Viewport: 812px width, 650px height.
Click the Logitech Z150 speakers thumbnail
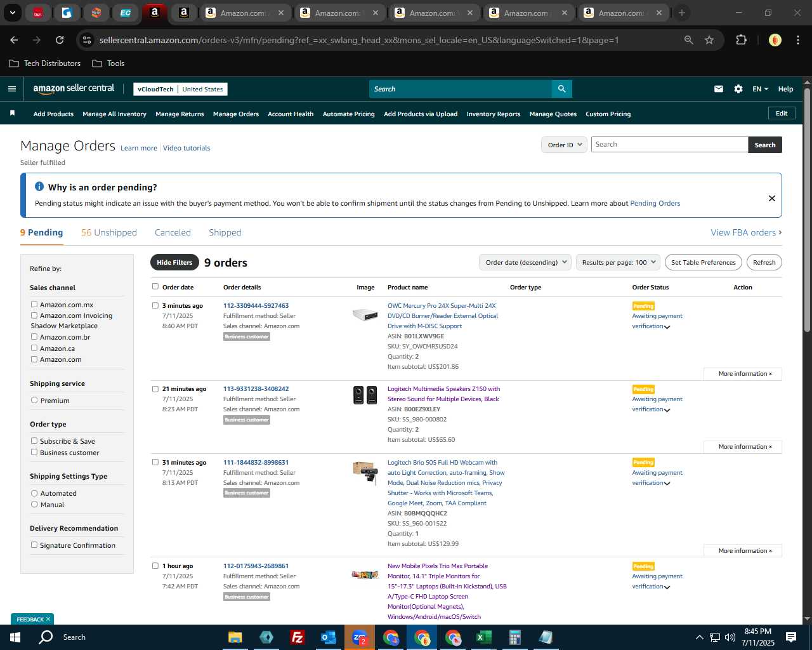(x=365, y=395)
